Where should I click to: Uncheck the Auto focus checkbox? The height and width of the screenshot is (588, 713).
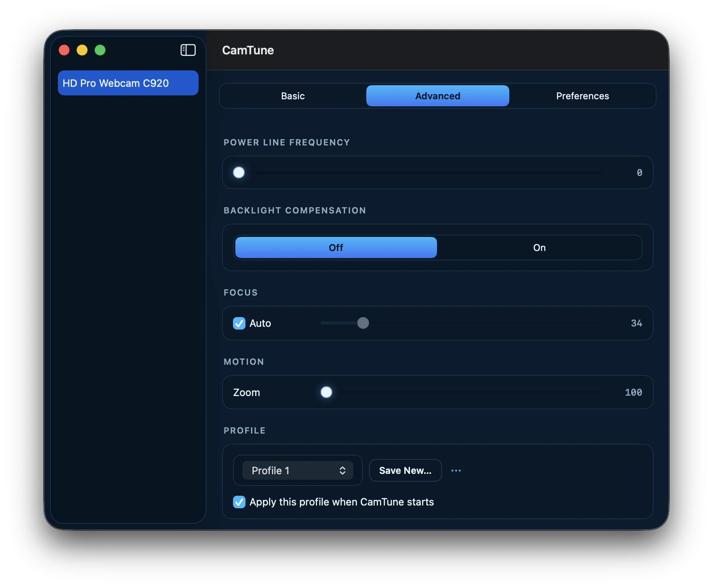click(x=239, y=323)
